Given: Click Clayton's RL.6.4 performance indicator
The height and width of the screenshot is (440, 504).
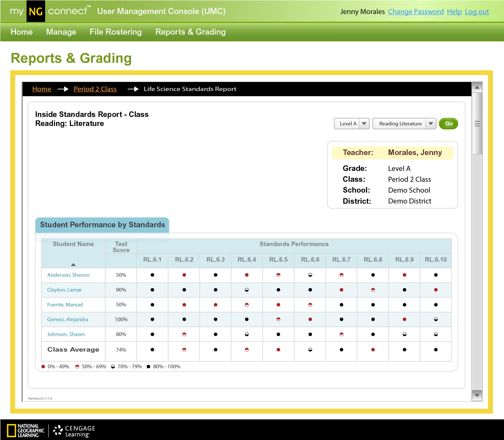Looking at the screenshot, I should pos(247,290).
